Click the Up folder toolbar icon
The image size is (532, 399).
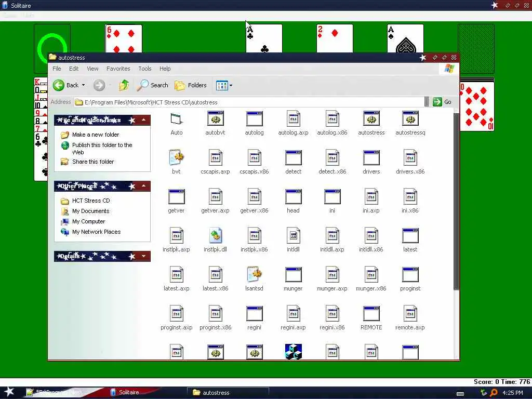pos(124,85)
